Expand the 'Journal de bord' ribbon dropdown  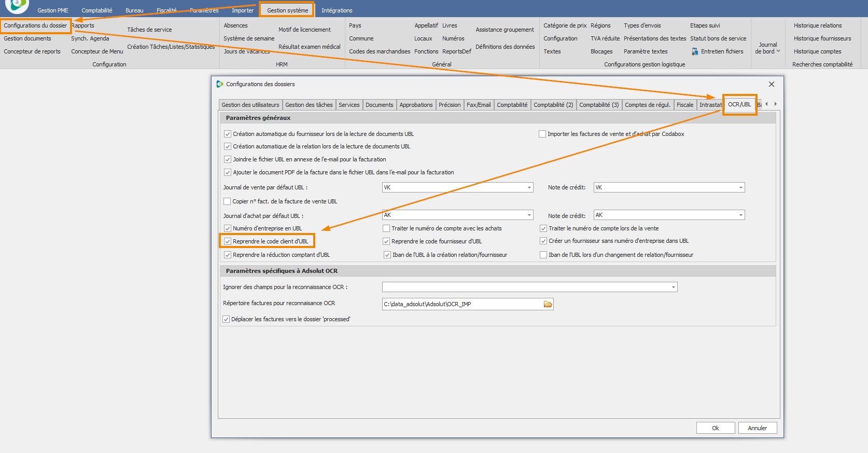[767, 48]
